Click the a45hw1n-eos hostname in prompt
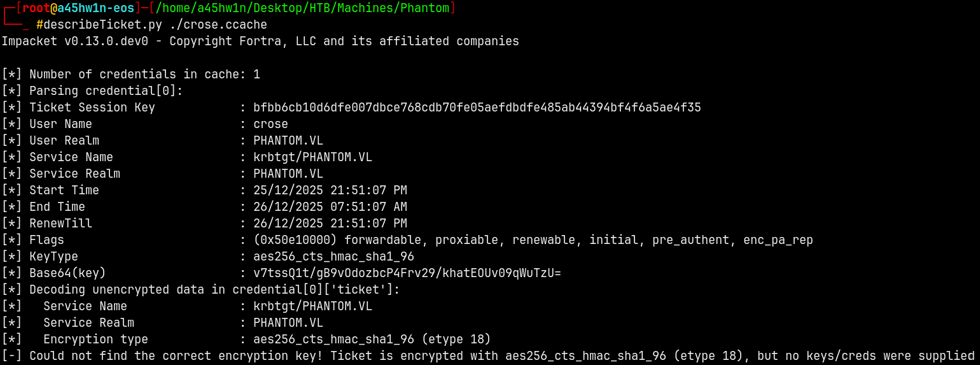This screenshot has height=365, width=980. tap(95, 8)
